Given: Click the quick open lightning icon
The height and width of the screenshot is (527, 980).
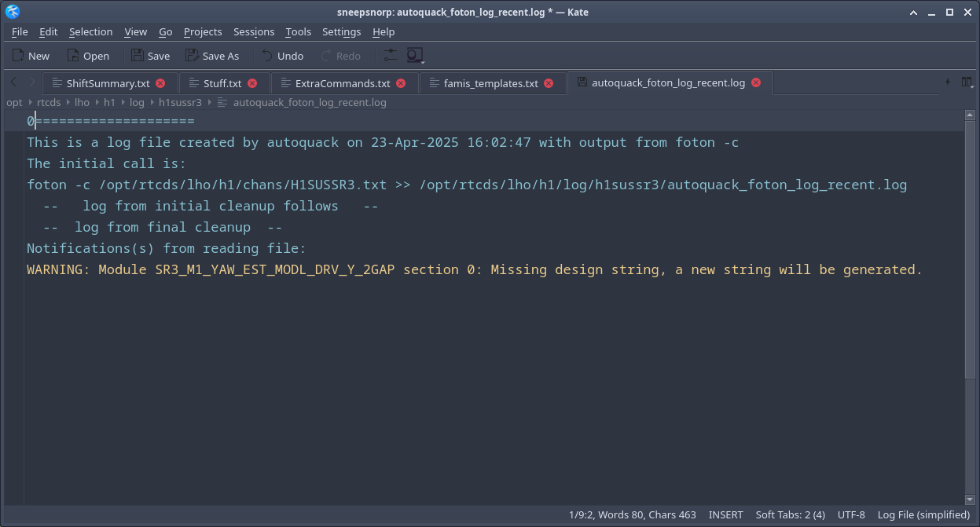Looking at the screenshot, I should pyautogui.click(x=947, y=82).
